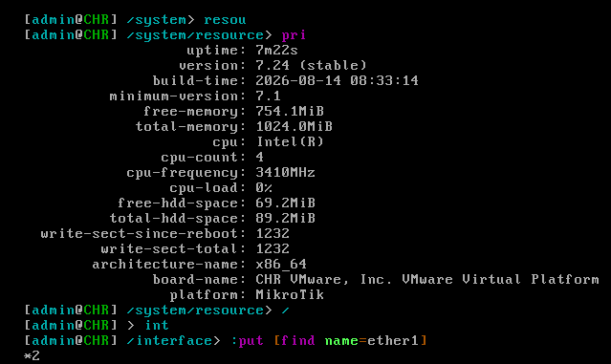This screenshot has width=611, height=364.
Task: Click the cpu-frequency value 3410MHz
Action: pos(285,173)
